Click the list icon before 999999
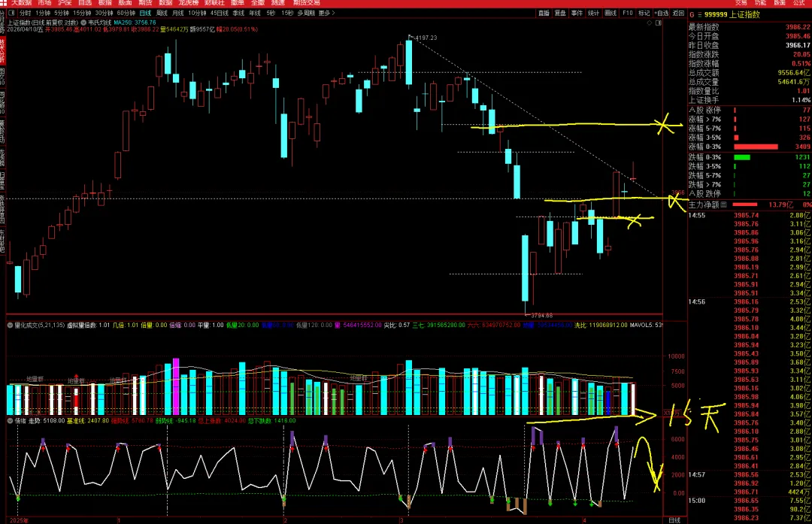 pos(699,14)
